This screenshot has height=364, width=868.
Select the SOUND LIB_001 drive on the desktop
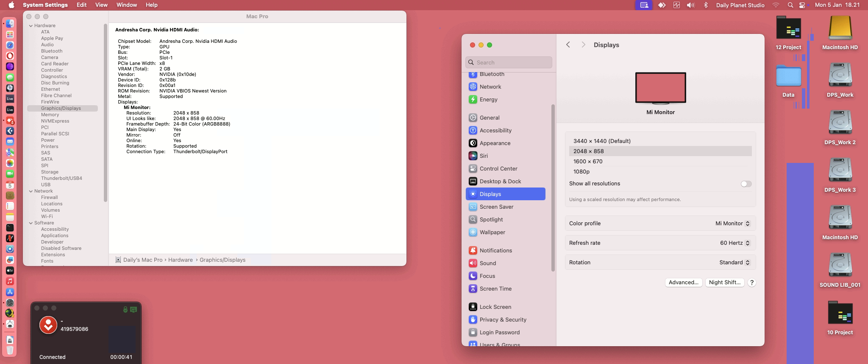coord(840,265)
